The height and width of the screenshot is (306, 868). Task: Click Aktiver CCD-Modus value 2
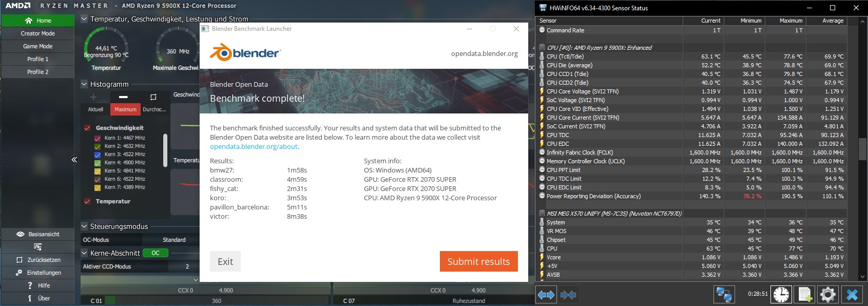coord(187,266)
